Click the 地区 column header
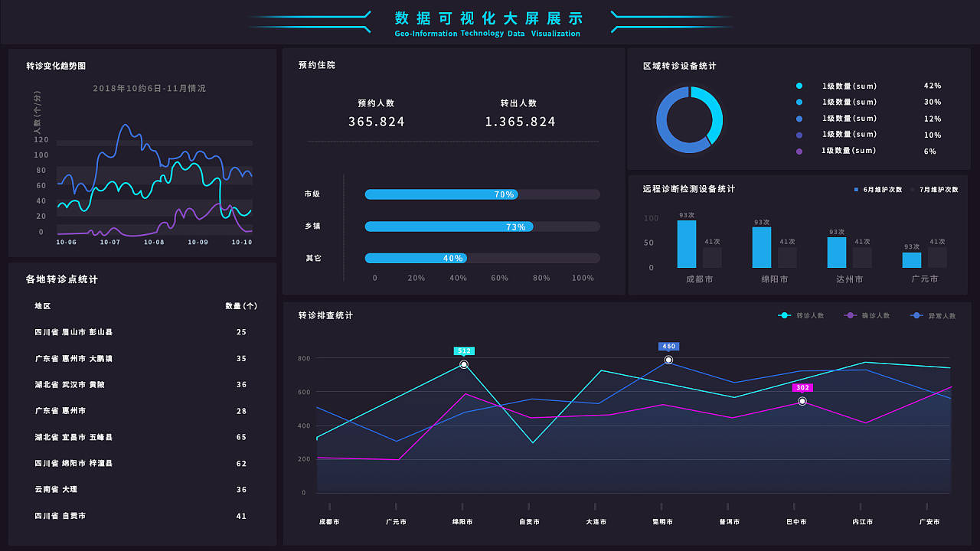The image size is (980, 551). [43, 306]
